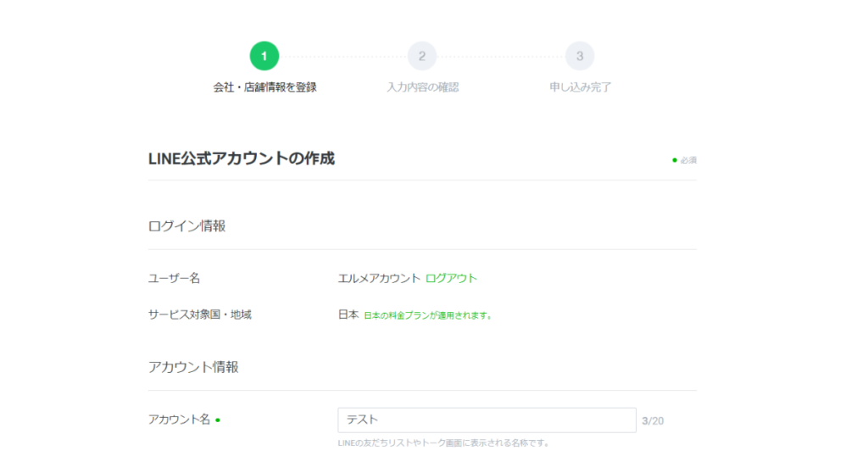Select the 会社・店舗情報を登録 step label
This screenshot has height=456, width=868.
(264, 87)
